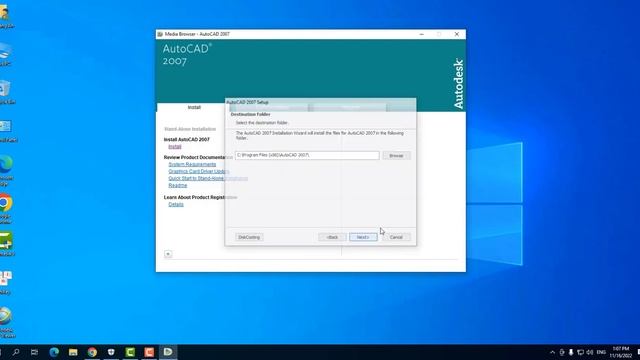The width and height of the screenshot is (640, 360).
Task: Show hidden system tray icons
Action: (552, 352)
